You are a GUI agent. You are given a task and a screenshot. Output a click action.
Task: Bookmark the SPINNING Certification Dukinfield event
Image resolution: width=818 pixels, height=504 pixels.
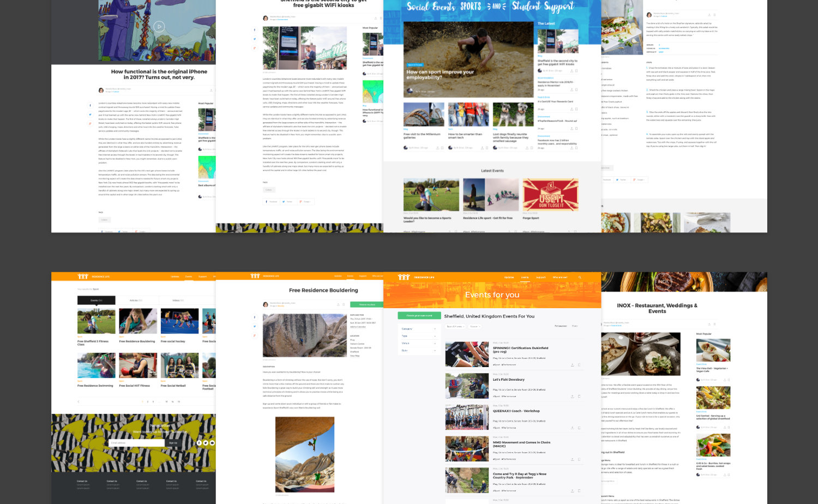click(579, 365)
